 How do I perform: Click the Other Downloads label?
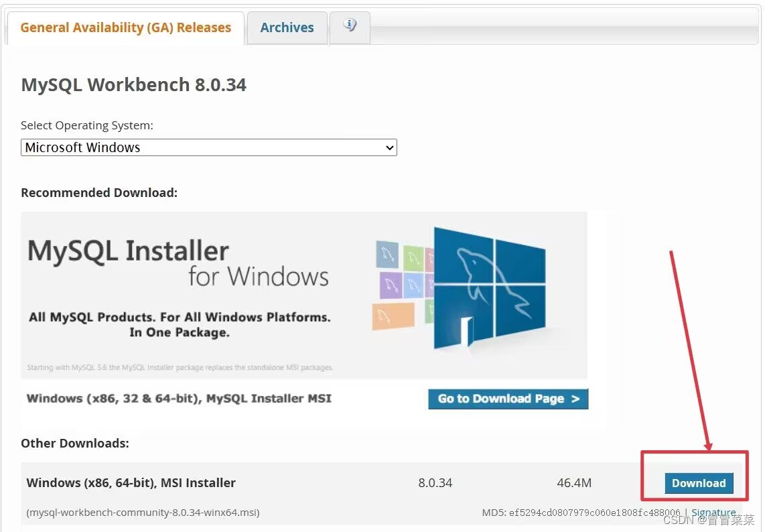[x=75, y=443]
